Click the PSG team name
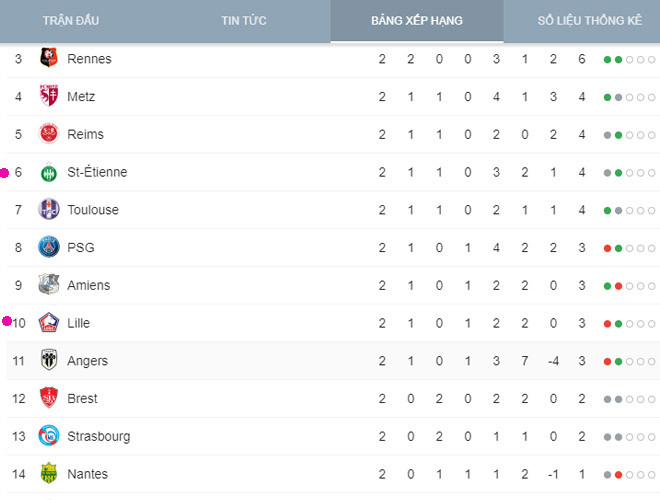The image size is (660, 500). point(79,247)
